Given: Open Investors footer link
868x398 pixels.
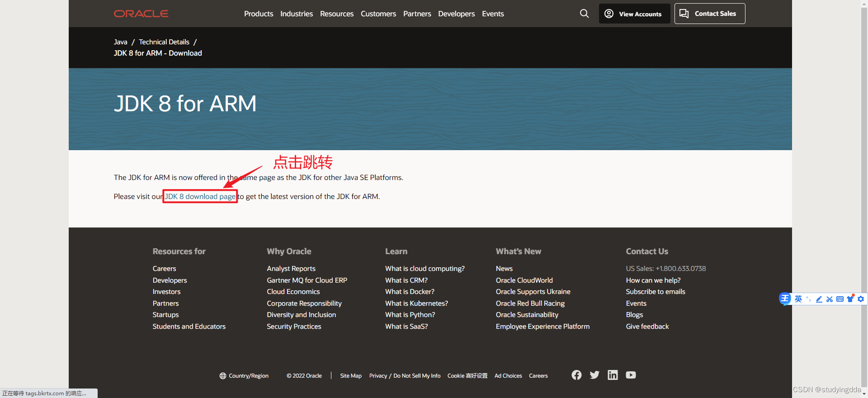Looking at the screenshot, I should tap(166, 292).
